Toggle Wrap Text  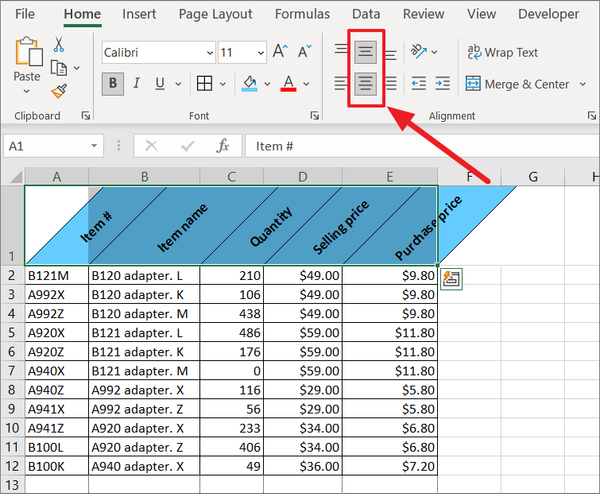point(502,52)
